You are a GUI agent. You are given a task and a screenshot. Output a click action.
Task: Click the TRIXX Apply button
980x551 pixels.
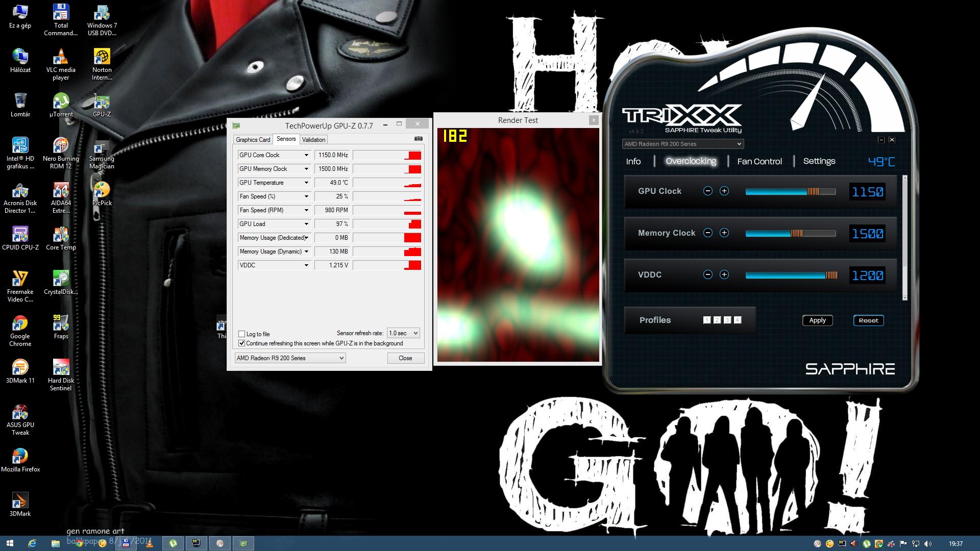(817, 320)
